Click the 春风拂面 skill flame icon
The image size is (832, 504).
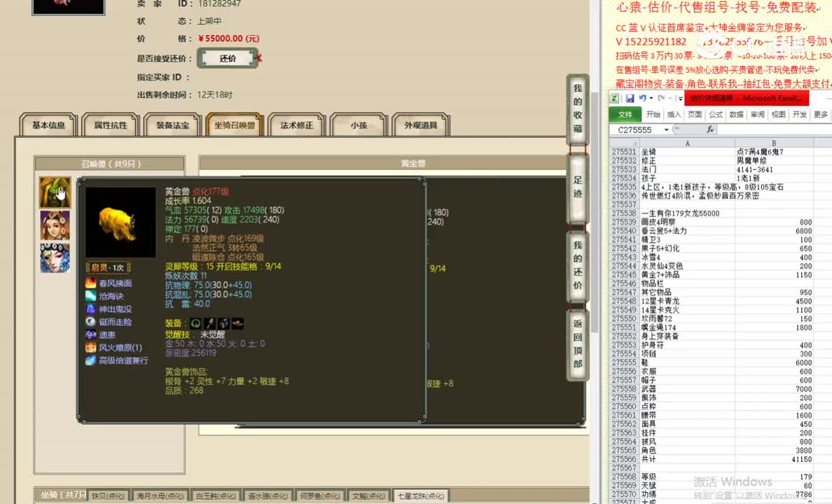point(91,283)
